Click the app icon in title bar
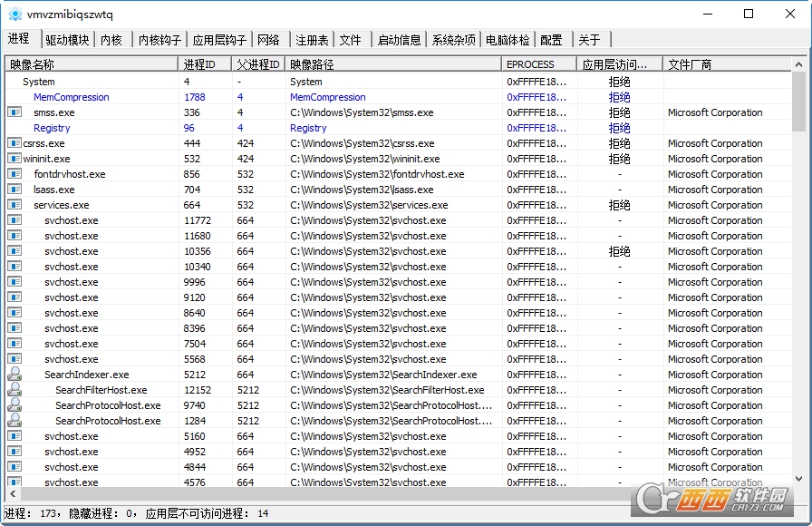Image resolution: width=812 pixels, height=526 pixels. [14, 14]
